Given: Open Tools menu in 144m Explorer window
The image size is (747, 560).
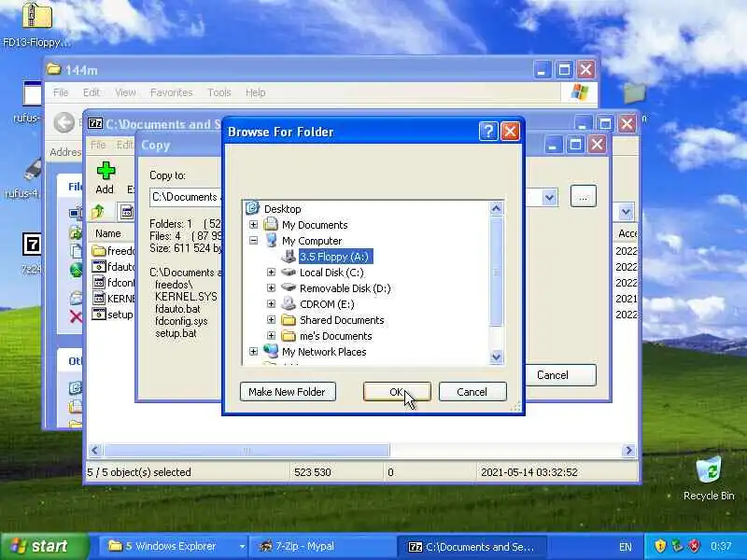Looking at the screenshot, I should (219, 92).
